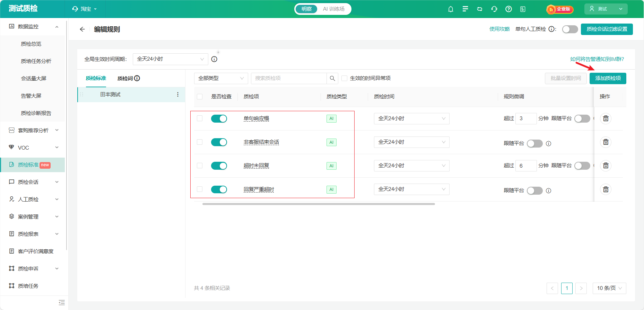Screen dimensions: 644x310
Task: Open 质检时间 dropdown for 非客服结束会话
Action: [411, 142]
